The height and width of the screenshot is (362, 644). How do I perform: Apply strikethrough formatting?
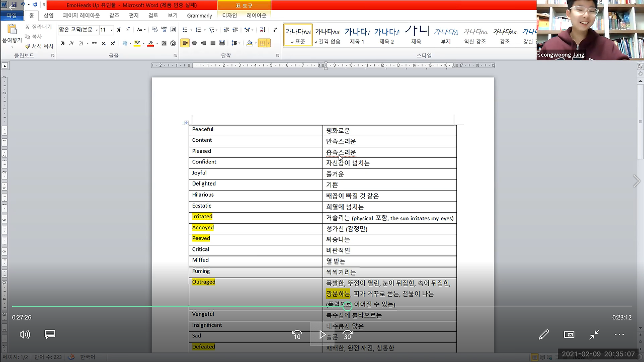click(x=95, y=43)
